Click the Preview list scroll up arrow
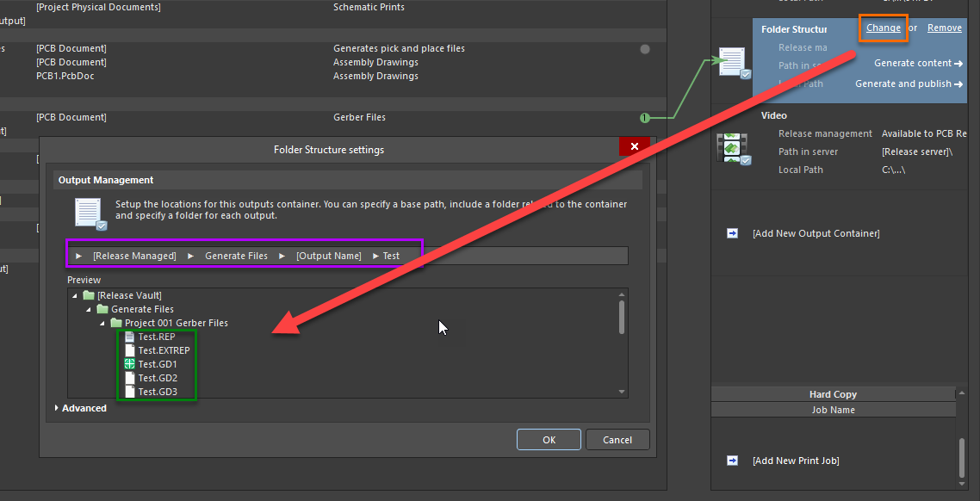This screenshot has width=980, height=501. [x=621, y=294]
